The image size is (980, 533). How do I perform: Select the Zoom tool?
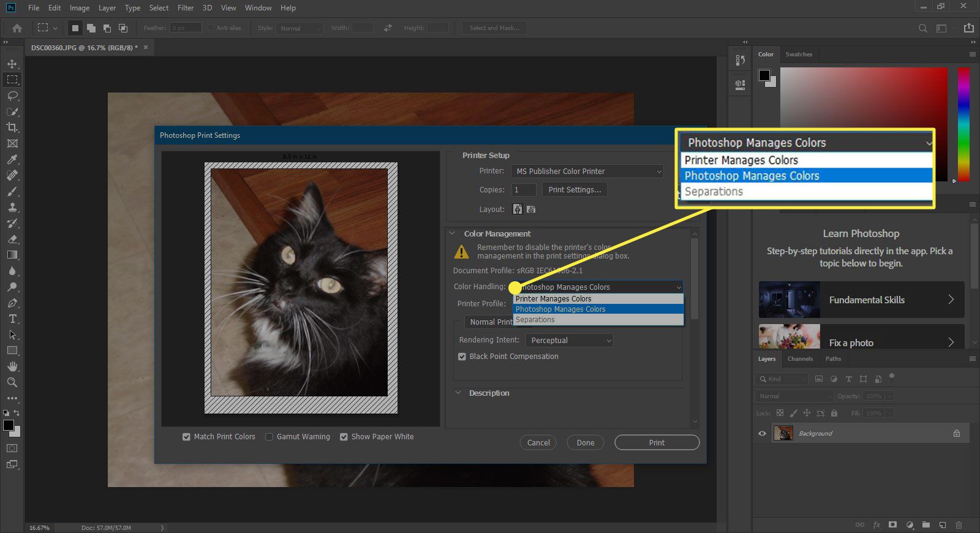coord(12,382)
